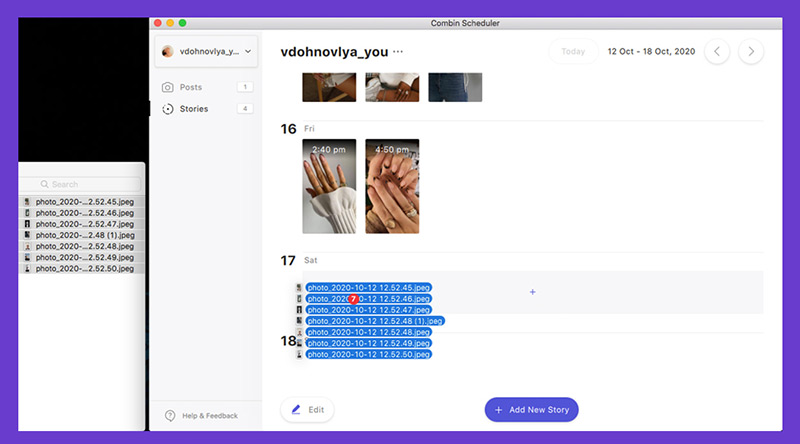Click the vdohnovlya account avatar
Viewport: 800px width, 444px height.
[167, 52]
